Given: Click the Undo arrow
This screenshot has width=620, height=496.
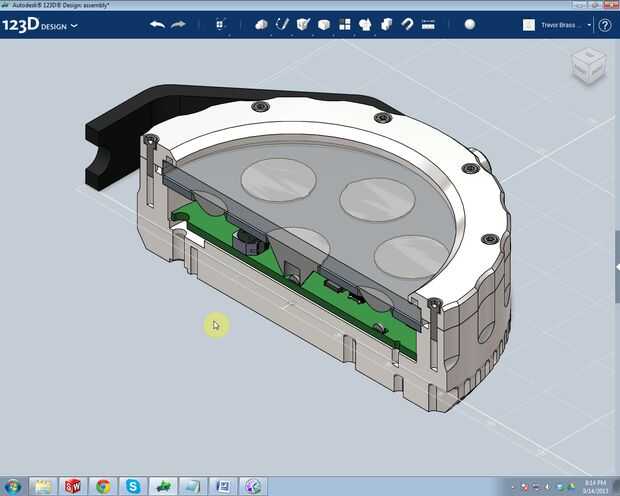Looking at the screenshot, I should pyautogui.click(x=157, y=25).
